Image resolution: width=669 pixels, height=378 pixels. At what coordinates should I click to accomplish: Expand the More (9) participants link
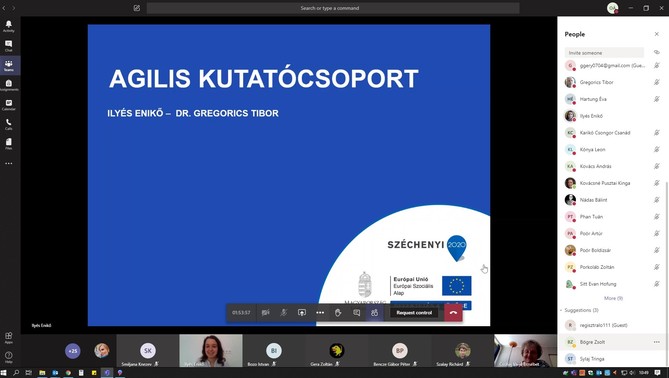[613, 298]
